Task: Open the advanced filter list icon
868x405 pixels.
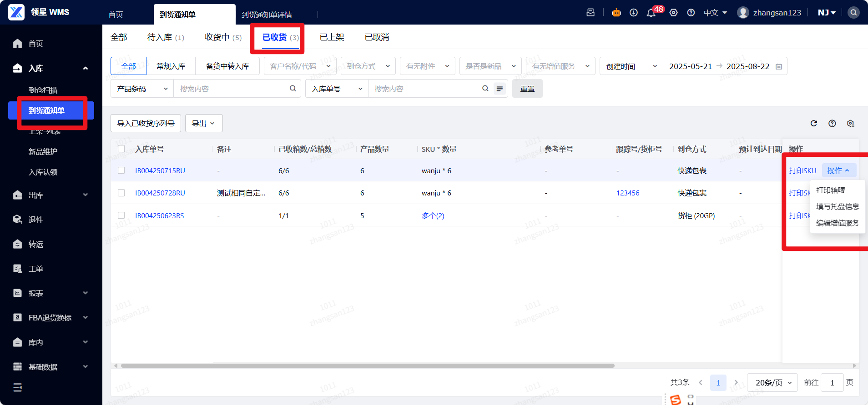Action: pos(500,89)
